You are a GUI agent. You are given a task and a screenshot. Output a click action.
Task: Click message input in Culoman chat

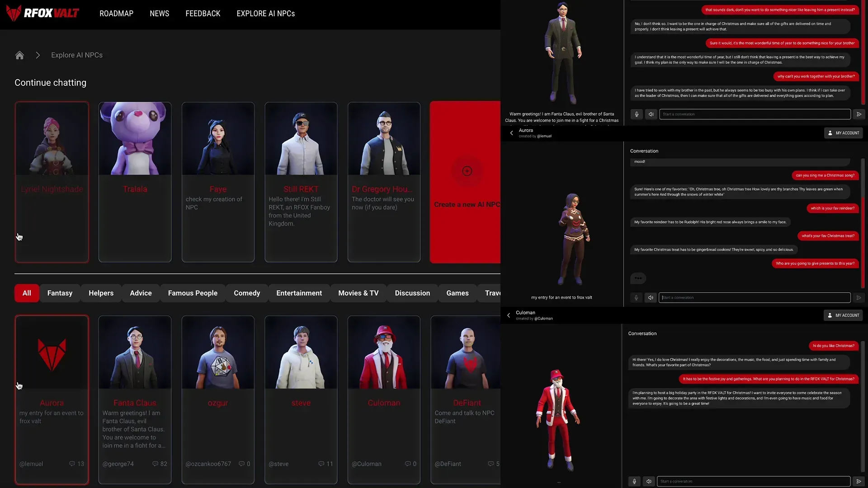(x=753, y=482)
